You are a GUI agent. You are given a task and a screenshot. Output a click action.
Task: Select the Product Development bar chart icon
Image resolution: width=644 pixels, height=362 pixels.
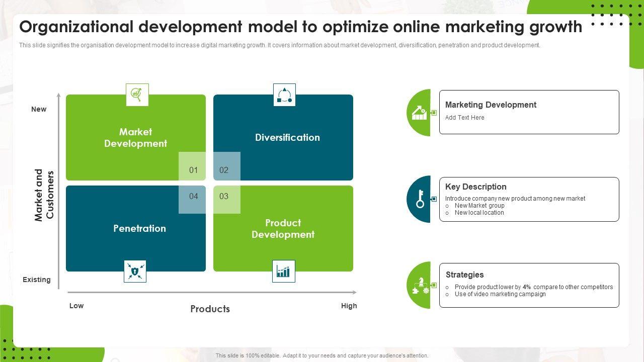click(x=283, y=271)
